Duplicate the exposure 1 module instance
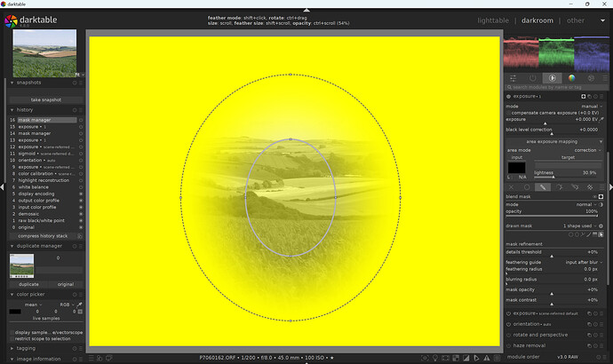Image resolution: width=613 pixels, height=364 pixels. 590,97
